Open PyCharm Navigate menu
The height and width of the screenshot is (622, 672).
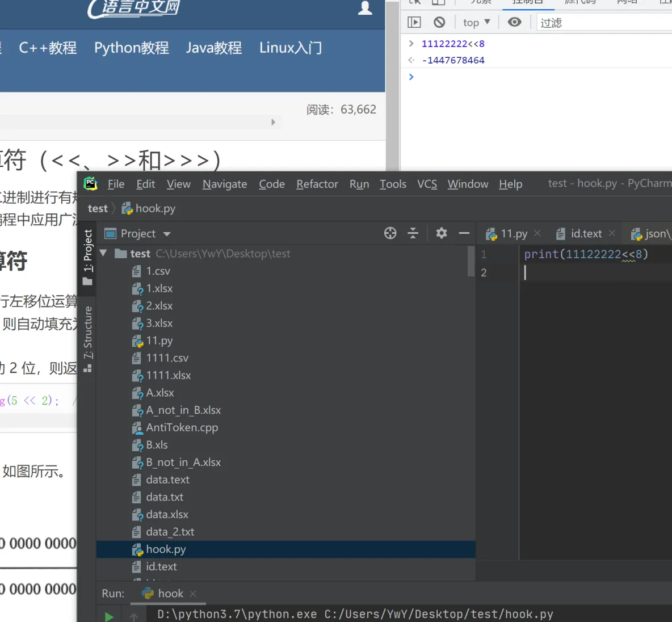pyautogui.click(x=225, y=184)
